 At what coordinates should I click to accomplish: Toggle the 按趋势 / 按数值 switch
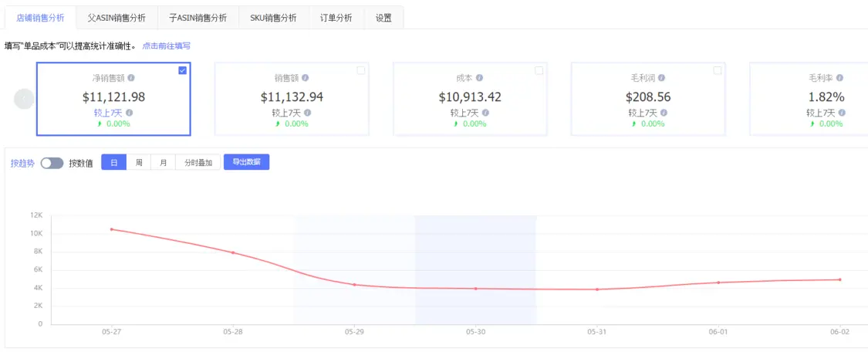[52, 164]
